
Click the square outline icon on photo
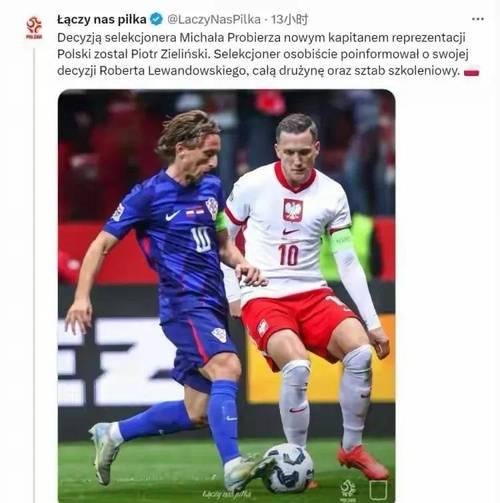[x=378, y=490]
